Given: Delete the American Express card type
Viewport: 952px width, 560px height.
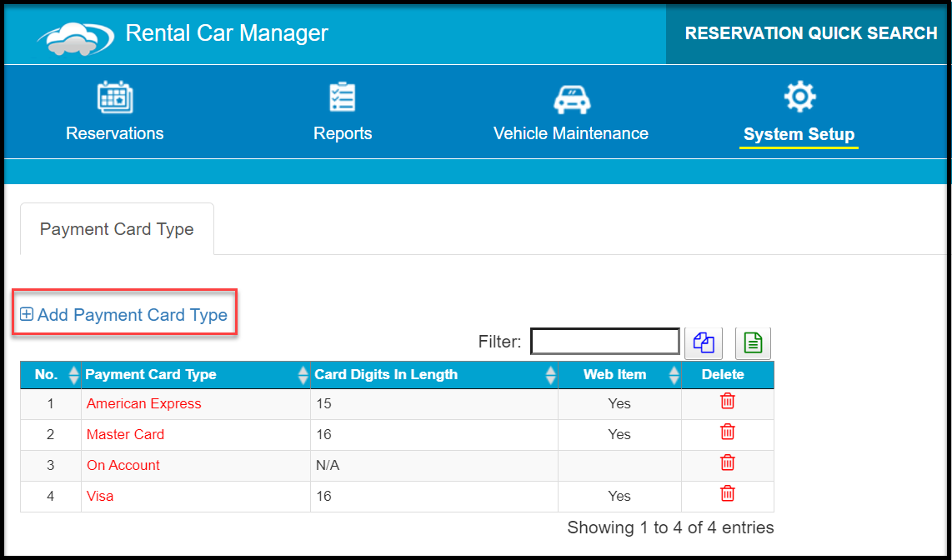Looking at the screenshot, I should [728, 401].
